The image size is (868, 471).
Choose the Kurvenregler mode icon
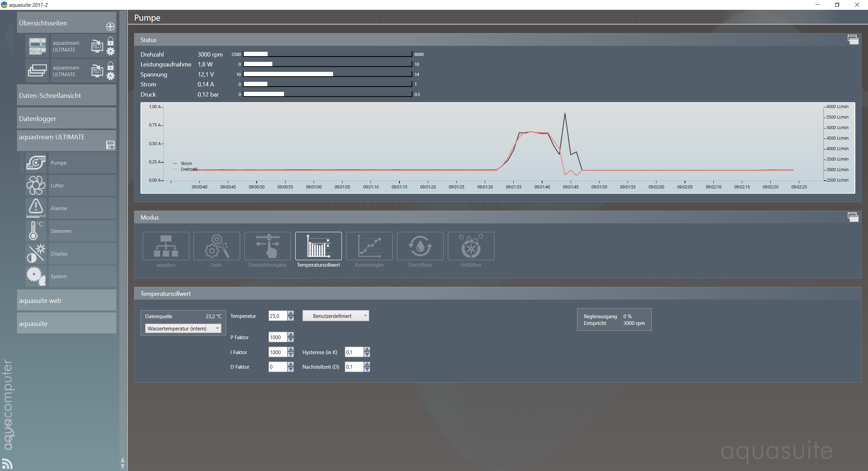pyautogui.click(x=369, y=246)
